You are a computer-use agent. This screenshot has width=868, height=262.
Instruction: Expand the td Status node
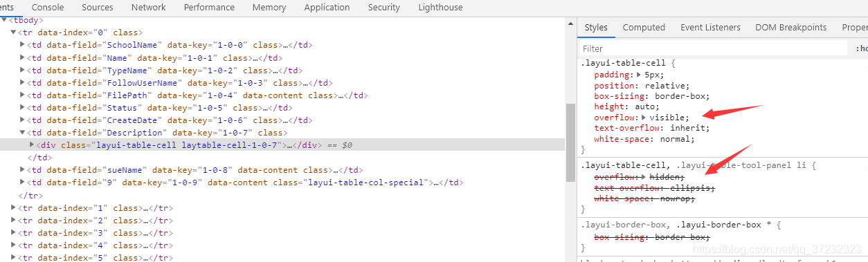(22, 107)
